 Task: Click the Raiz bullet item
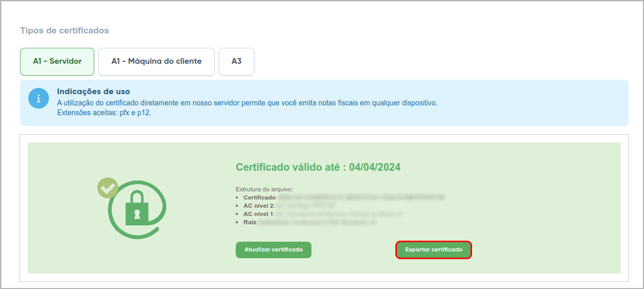[250, 222]
